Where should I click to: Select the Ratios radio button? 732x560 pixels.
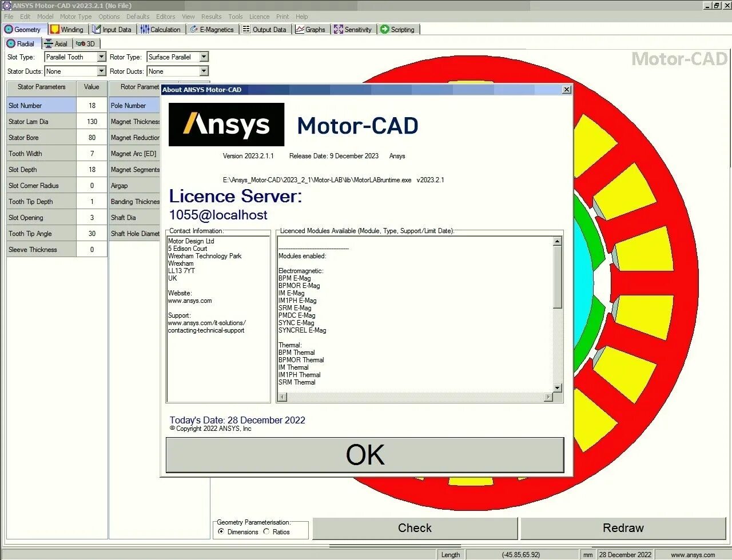tap(266, 531)
